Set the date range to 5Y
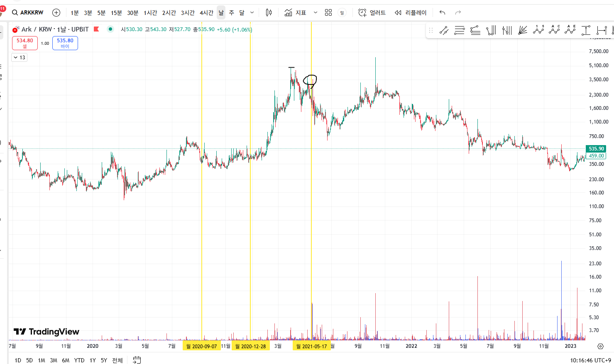Image resolution: width=614 pixels, height=364 pixels. pyautogui.click(x=104, y=360)
